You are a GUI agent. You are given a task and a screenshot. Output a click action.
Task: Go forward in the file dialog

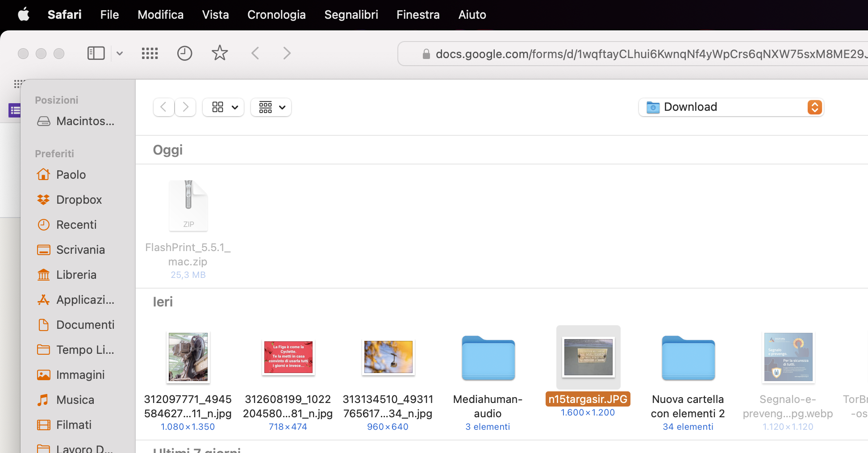pos(185,107)
